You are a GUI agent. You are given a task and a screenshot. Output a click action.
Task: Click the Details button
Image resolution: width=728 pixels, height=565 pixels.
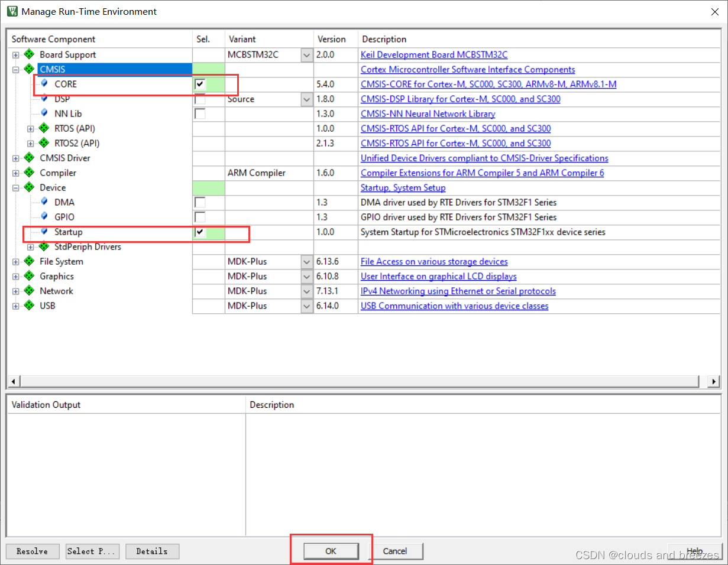pos(152,551)
